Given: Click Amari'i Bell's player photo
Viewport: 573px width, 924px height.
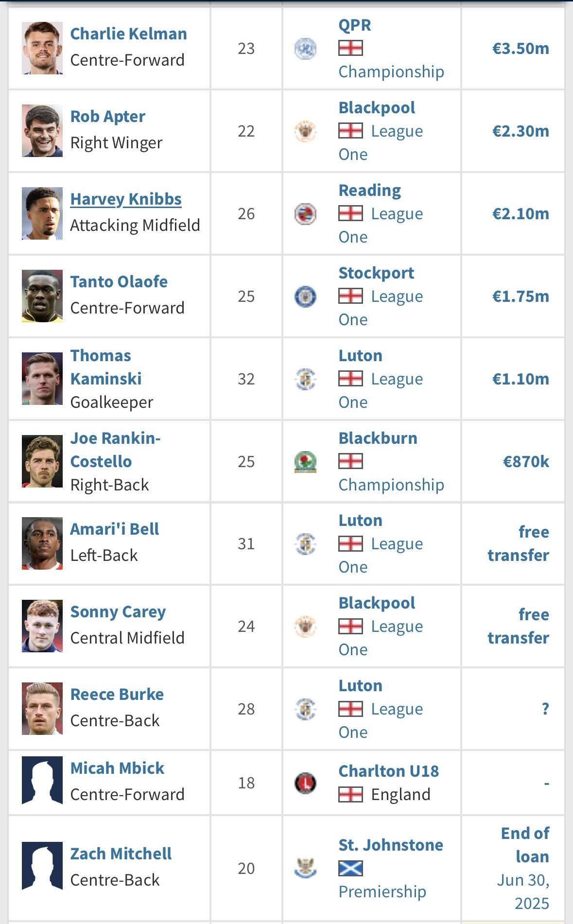Looking at the screenshot, I should point(42,543).
